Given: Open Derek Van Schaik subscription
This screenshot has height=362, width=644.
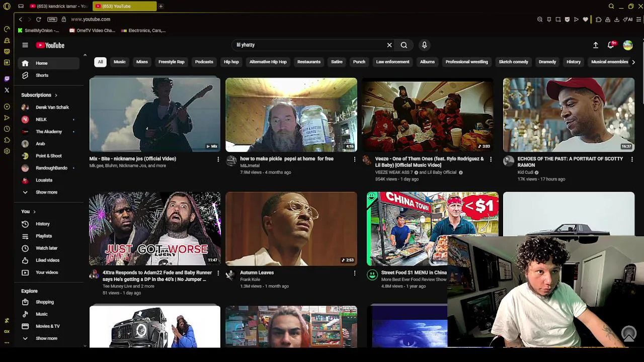Looking at the screenshot, I should point(49,107).
